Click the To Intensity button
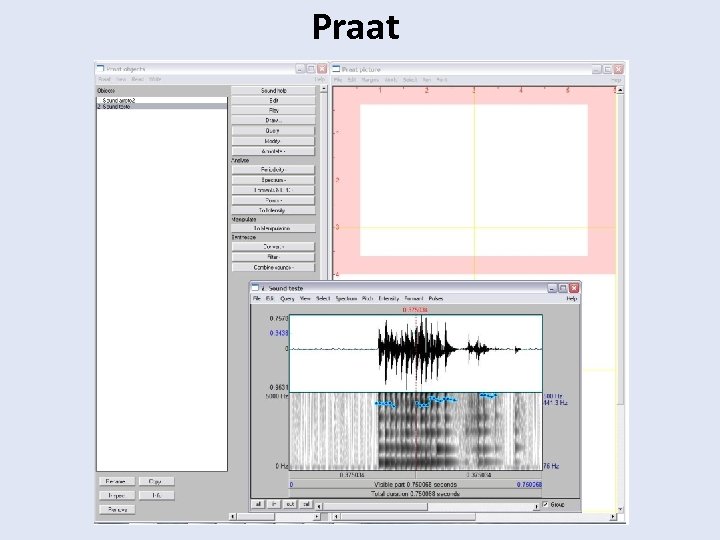 click(x=273, y=210)
